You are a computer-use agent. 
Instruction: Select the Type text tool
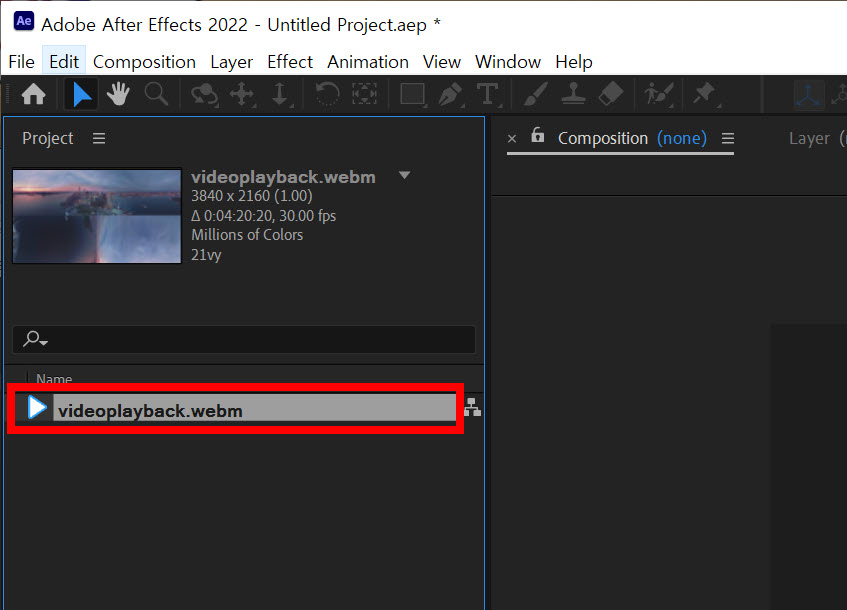(488, 95)
